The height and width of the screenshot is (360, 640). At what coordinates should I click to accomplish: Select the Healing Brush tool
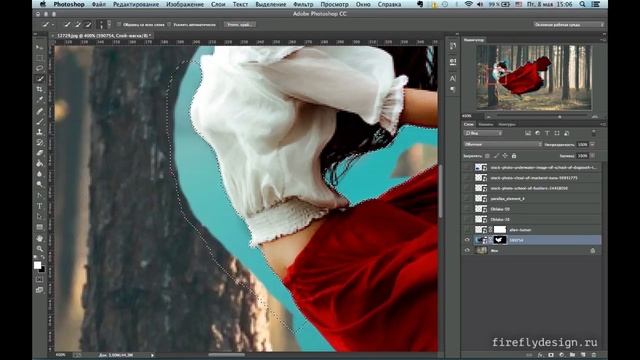point(40,111)
